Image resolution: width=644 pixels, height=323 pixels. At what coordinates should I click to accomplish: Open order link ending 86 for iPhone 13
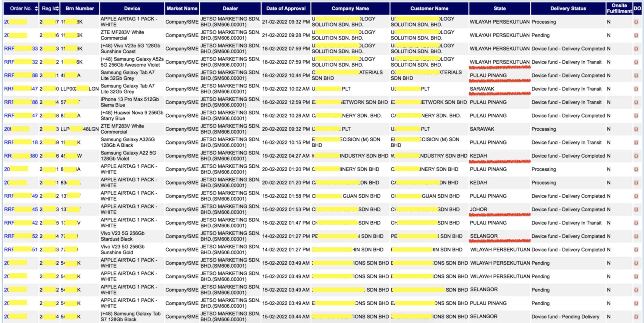click(x=21, y=102)
